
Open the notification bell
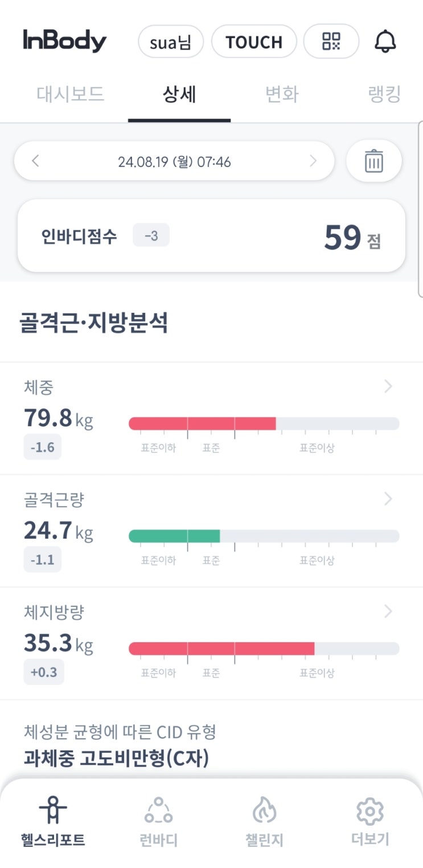tap(385, 42)
